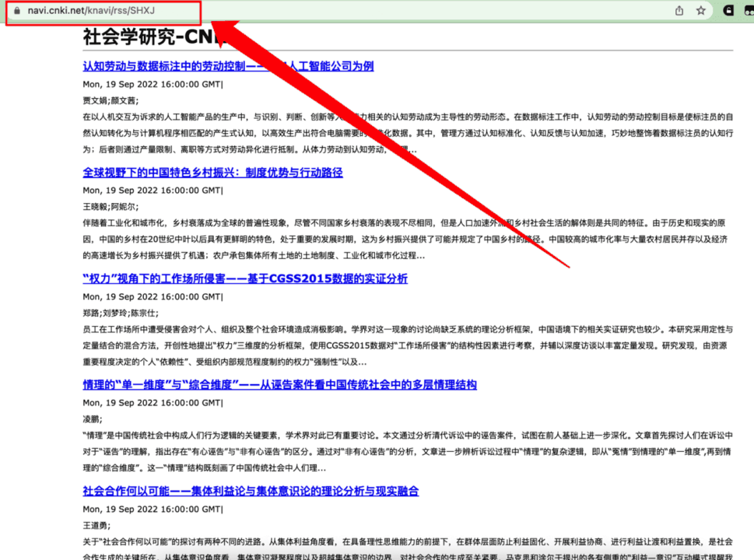Click author line 贾文娟;颜文茜
The width and height of the screenshot is (754, 560).
pyautogui.click(x=110, y=100)
